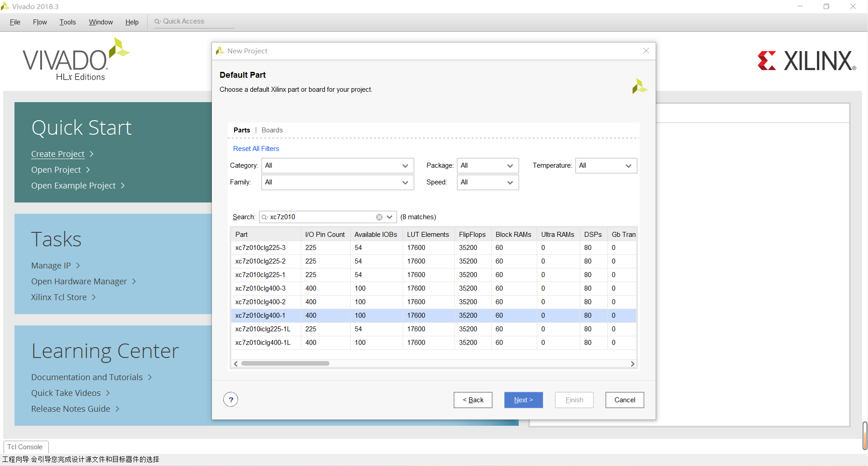The image size is (868, 466).
Task: Open the Temperature dropdown
Action: [606, 165]
